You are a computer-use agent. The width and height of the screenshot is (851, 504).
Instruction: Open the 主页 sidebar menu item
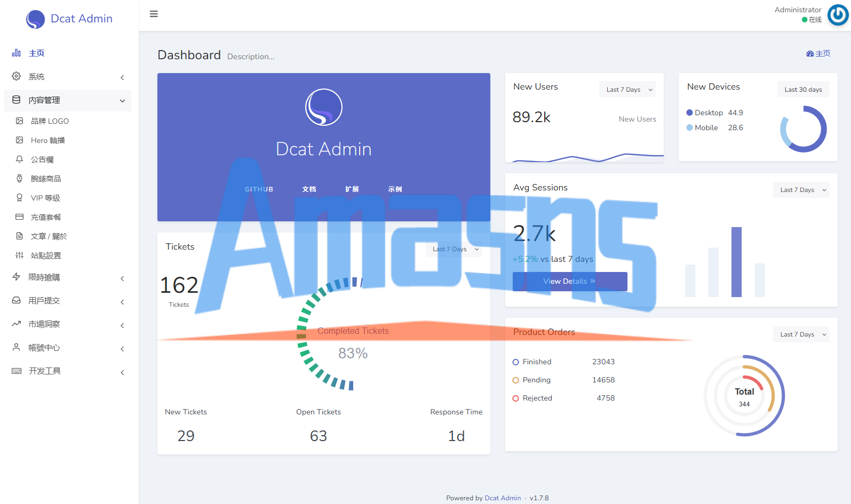pos(68,53)
